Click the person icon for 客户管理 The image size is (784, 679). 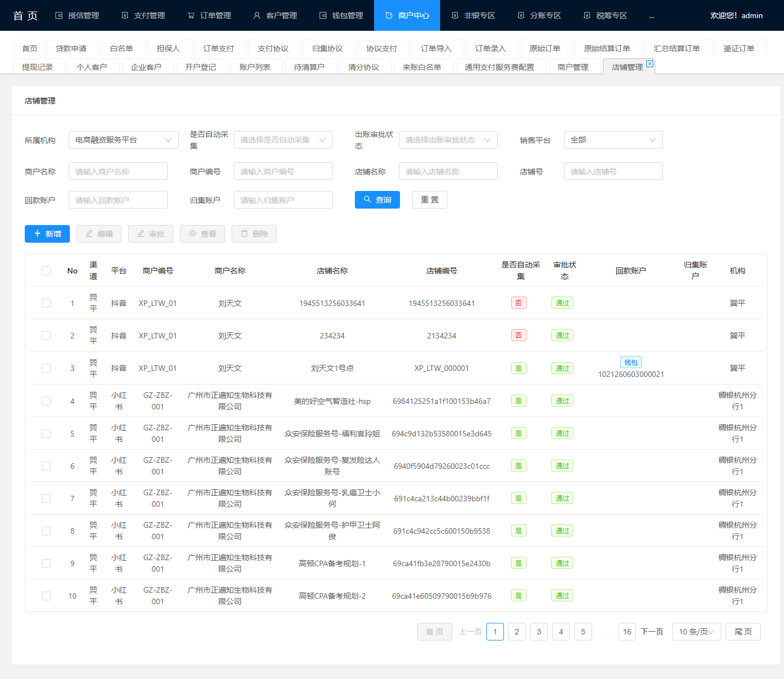(x=257, y=15)
